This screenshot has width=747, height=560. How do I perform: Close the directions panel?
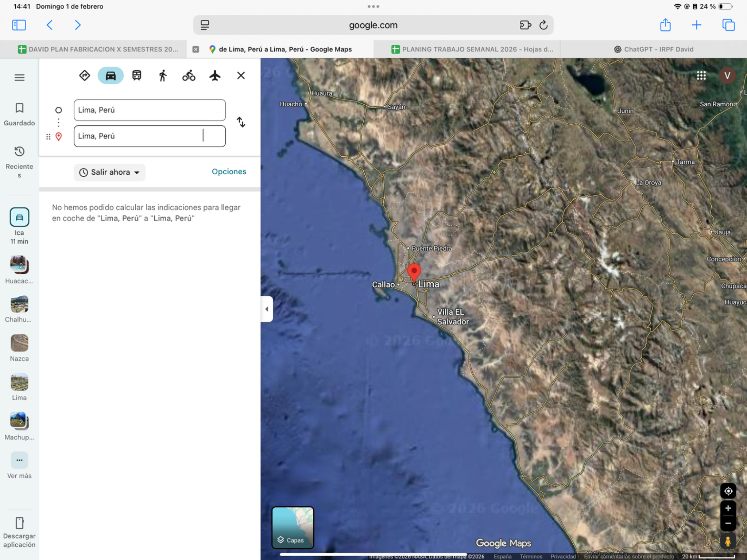point(241,75)
